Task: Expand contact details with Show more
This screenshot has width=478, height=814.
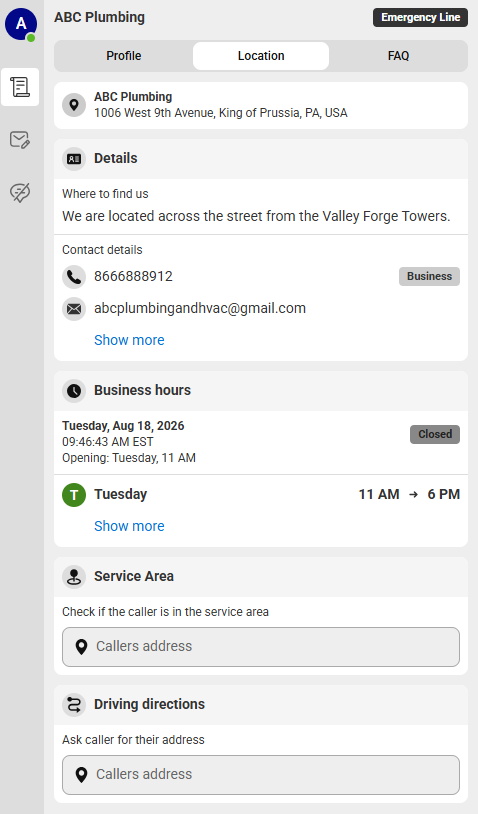Action: click(129, 340)
